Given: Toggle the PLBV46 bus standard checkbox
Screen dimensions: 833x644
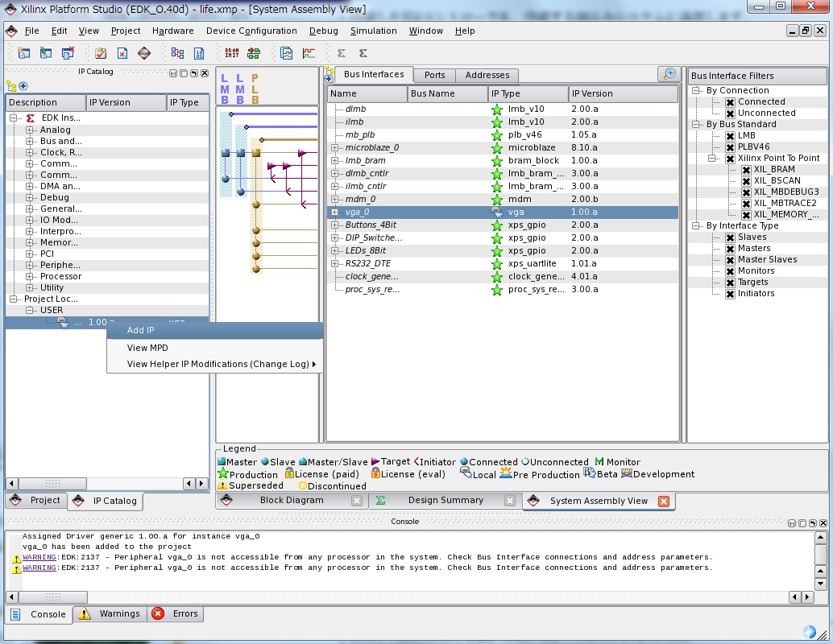Looking at the screenshot, I should [x=730, y=147].
